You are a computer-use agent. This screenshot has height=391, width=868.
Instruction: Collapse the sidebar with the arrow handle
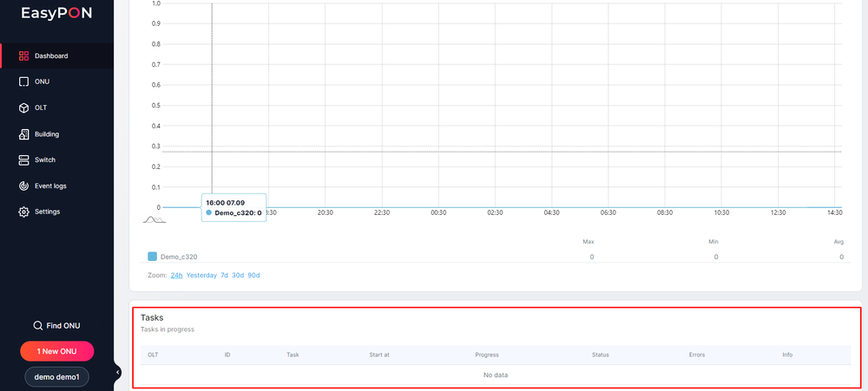tap(117, 372)
